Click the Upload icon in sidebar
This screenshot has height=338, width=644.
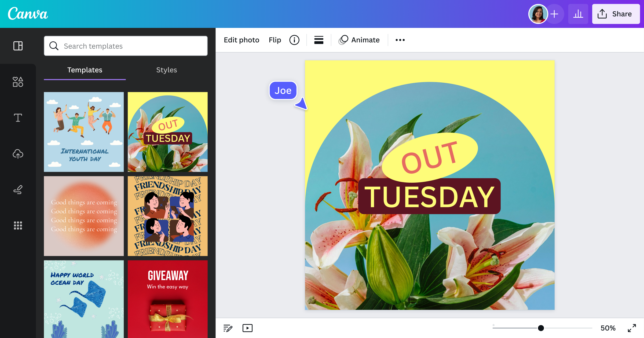[18, 154]
